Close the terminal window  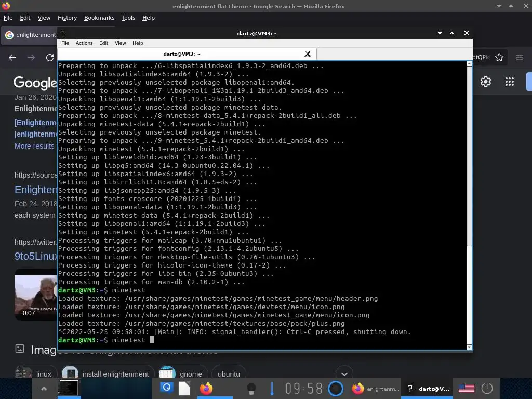pos(467,33)
